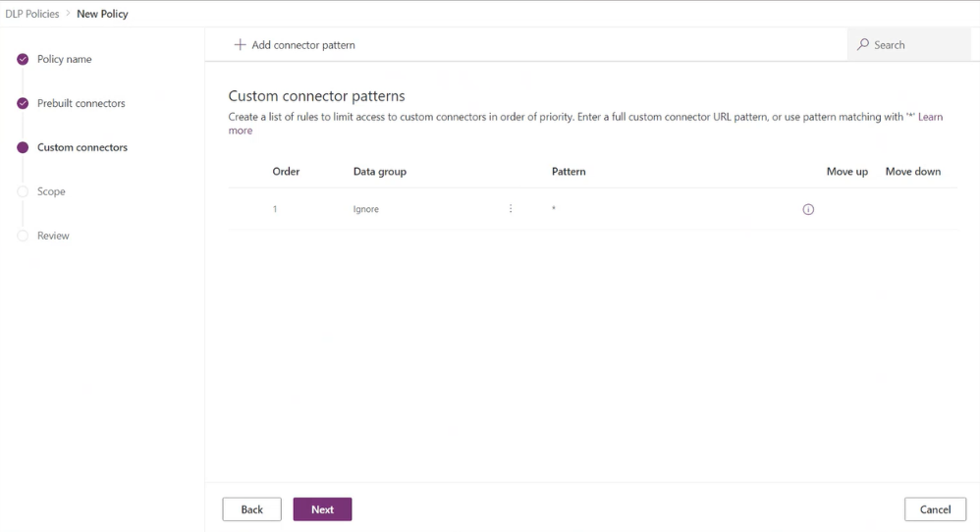Click the search magnifier icon
The image size is (980, 532).
863,44
